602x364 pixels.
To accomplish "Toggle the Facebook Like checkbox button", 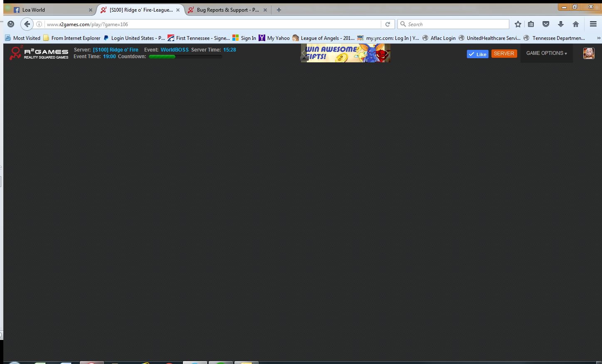I will (x=477, y=54).
